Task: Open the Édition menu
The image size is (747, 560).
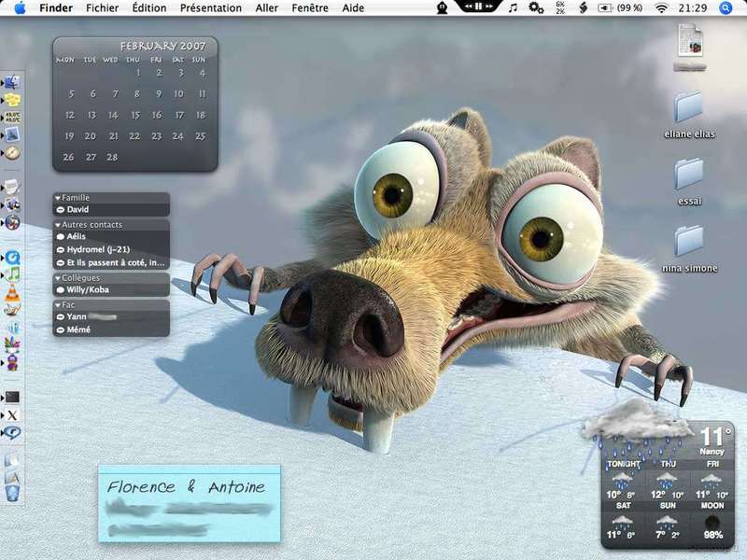Action: pyautogui.click(x=149, y=7)
